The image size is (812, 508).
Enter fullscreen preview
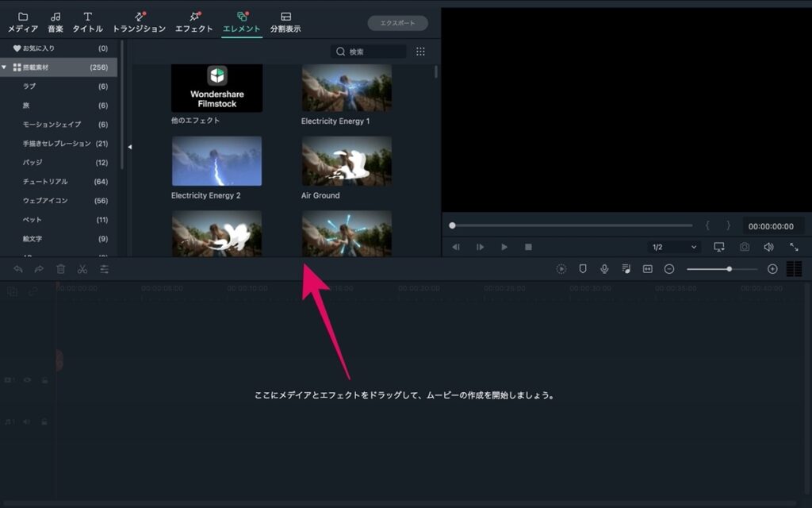(x=794, y=248)
